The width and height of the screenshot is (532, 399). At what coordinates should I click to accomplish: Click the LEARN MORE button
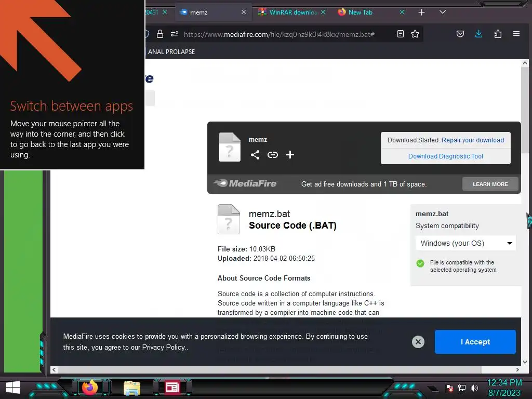490,184
